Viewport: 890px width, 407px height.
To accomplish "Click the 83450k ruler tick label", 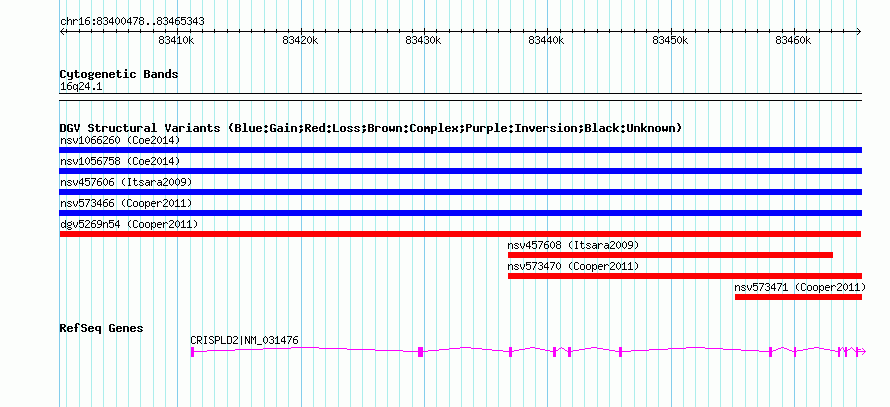I will click(x=671, y=40).
